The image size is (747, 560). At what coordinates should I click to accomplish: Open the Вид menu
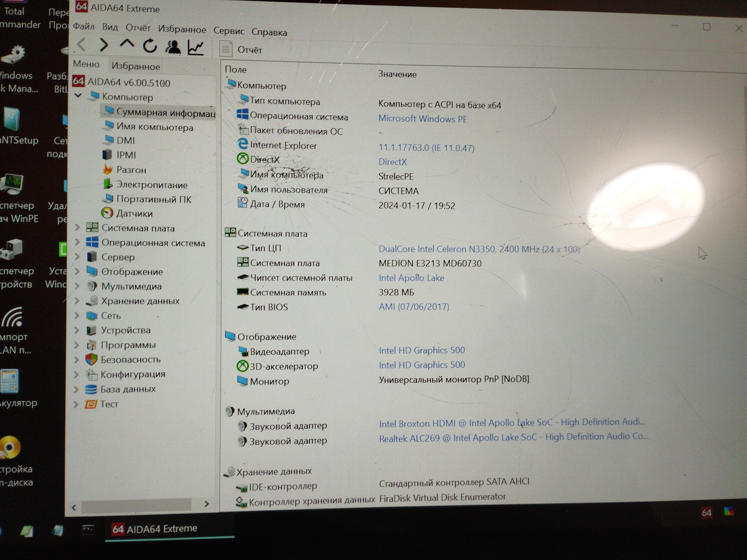click(x=110, y=27)
